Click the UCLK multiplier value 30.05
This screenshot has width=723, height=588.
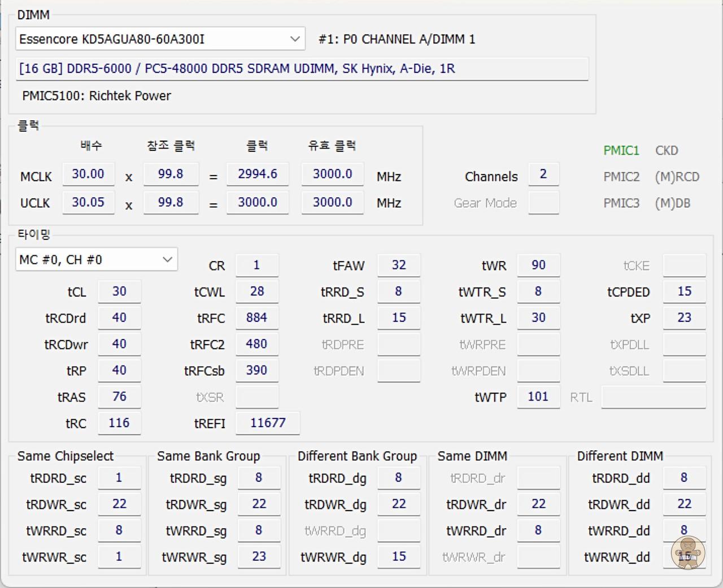[88, 202]
